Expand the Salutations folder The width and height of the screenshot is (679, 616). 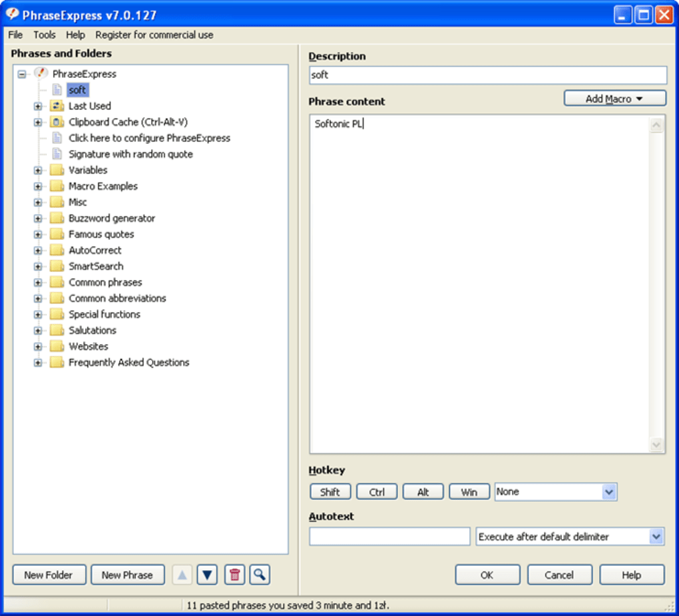(x=38, y=330)
